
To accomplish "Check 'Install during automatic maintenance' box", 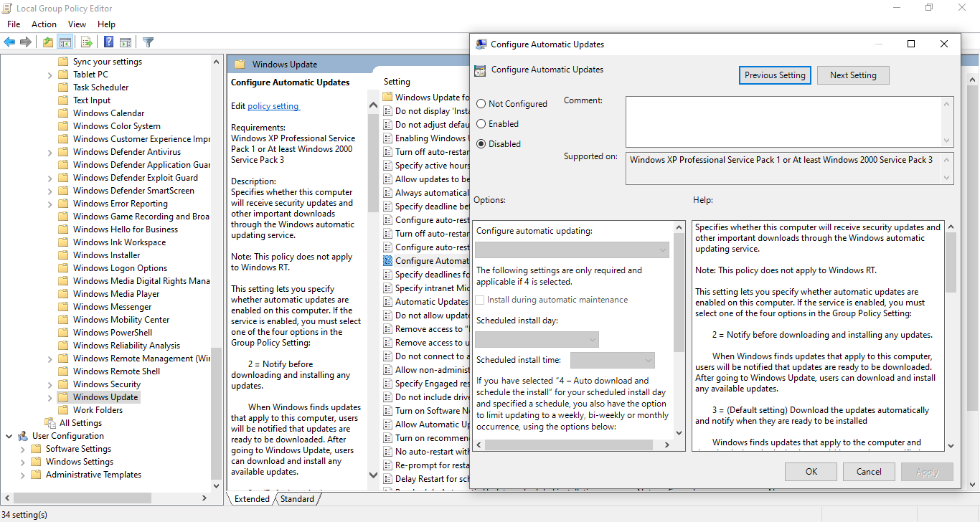I will point(480,300).
